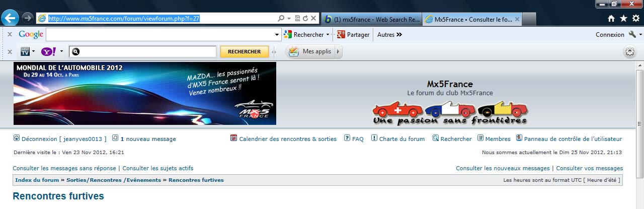644x209 pixels.
Task: Click the page vertical scrollbar thumb
Action: pos(640,124)
